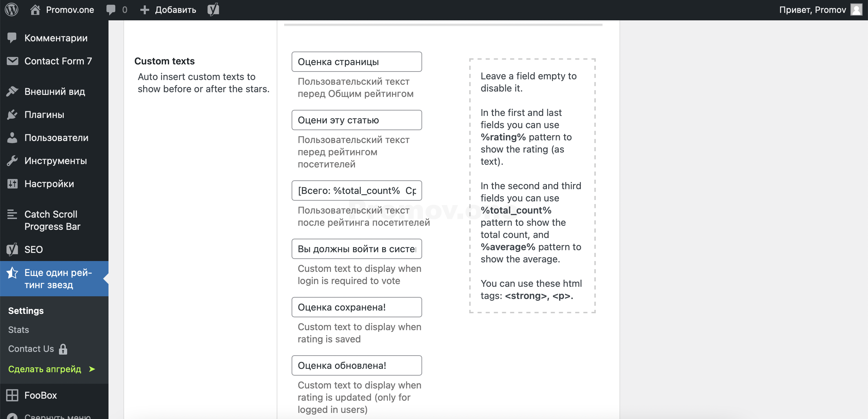Click the Сделать апгрейд upgrade link
The image size is (868, 419).
click(x=45, y=369)
